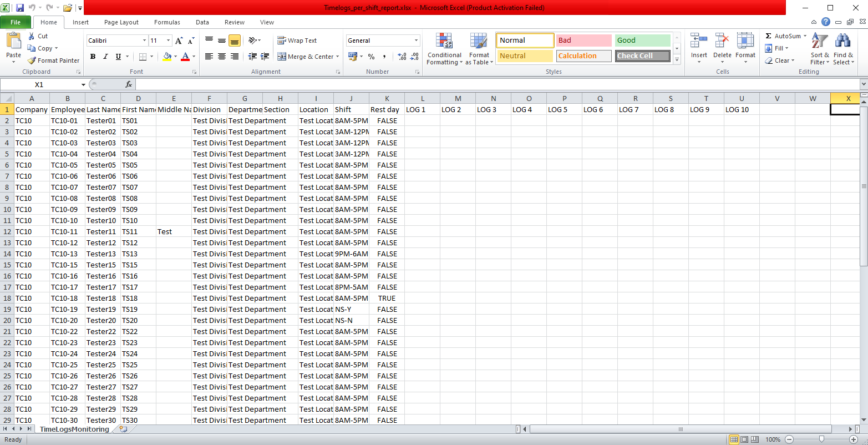
Task: Switch to Page Break Preview in status bar
Action: [x=755, y=439]
